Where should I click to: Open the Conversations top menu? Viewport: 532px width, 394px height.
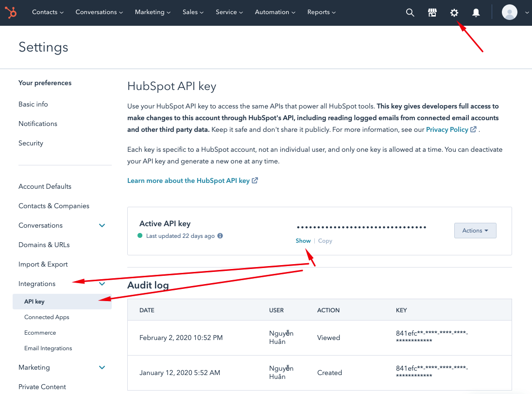point(99,12)
